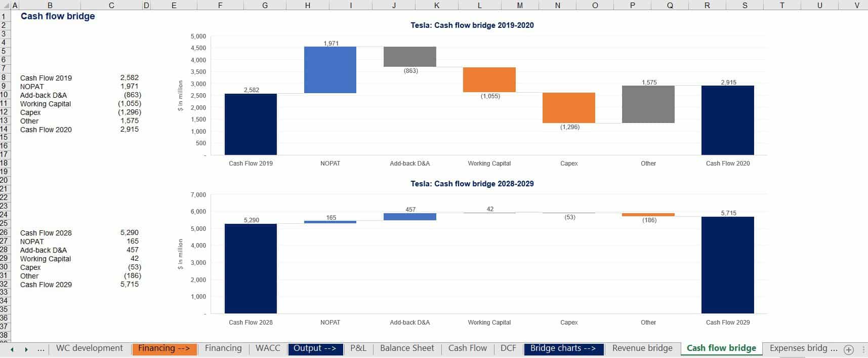Click the Working Capital label in row 11
The width and height of the screenshot is (868, 358).
(x=46, y=104)
